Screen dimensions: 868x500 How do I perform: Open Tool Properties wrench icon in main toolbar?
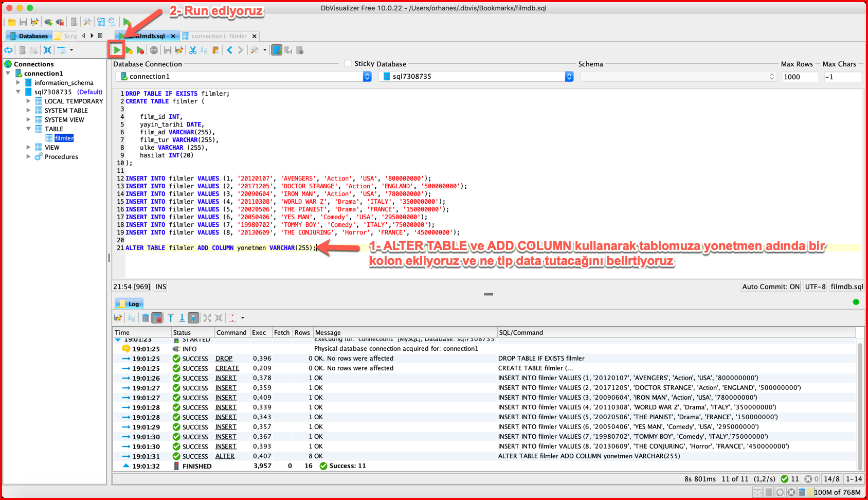(x=87, y=22)
